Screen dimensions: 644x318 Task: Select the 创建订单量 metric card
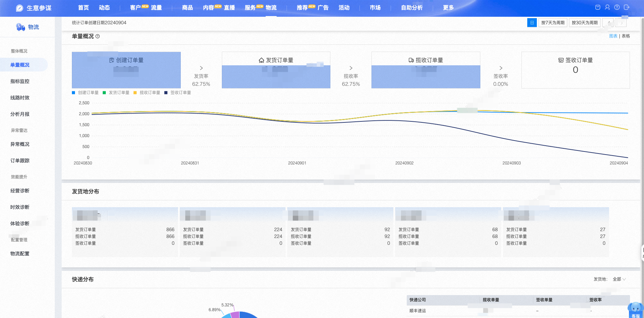(126, 70)
